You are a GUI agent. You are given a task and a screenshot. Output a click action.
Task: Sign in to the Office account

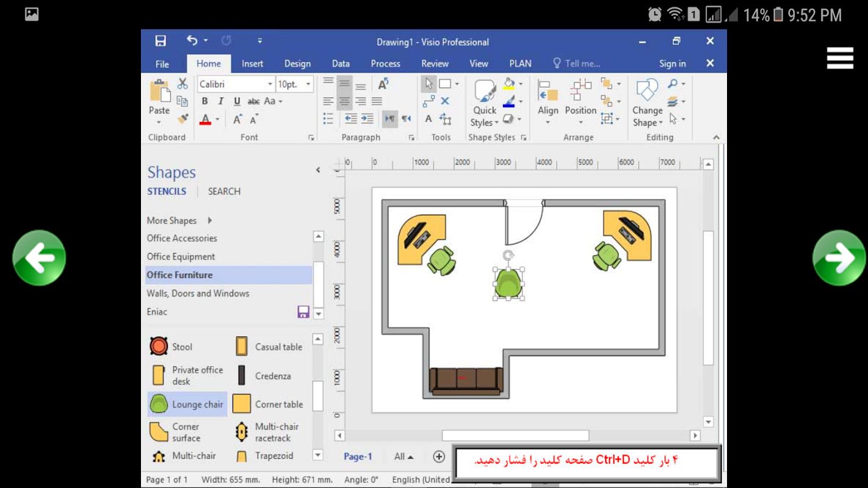[x=673, y=63]
